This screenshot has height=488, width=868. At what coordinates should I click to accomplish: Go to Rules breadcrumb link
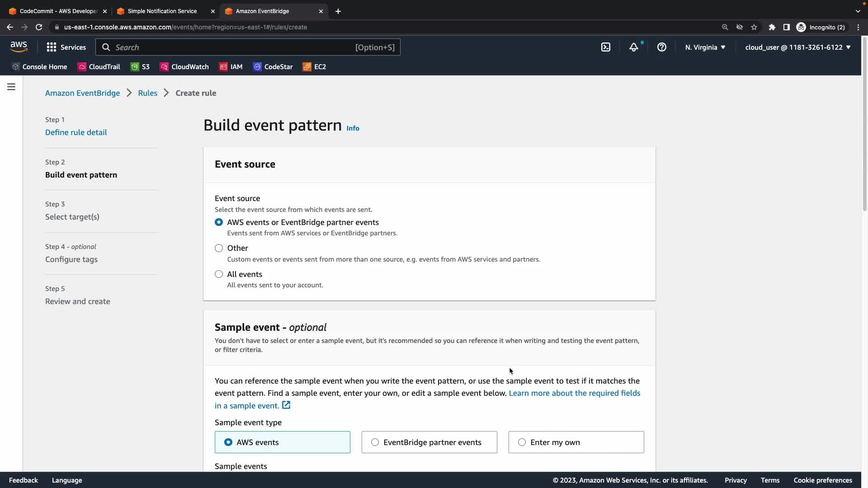point(147,93)
